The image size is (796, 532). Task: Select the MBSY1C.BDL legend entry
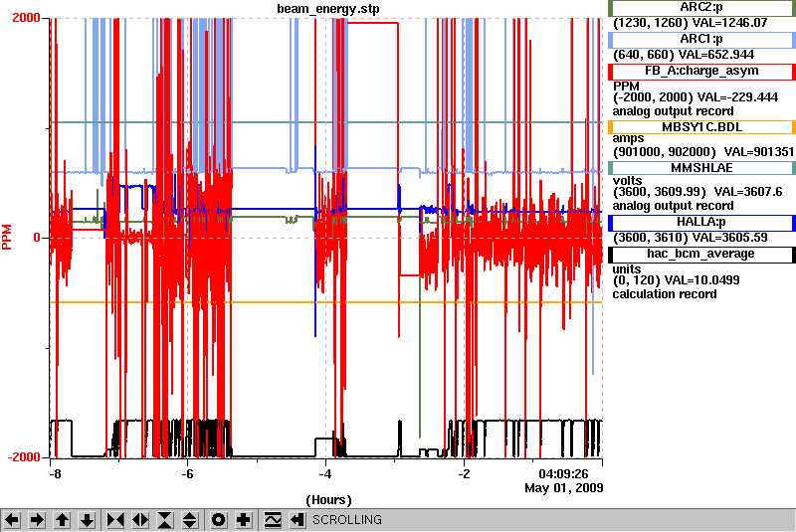point(701,127)
